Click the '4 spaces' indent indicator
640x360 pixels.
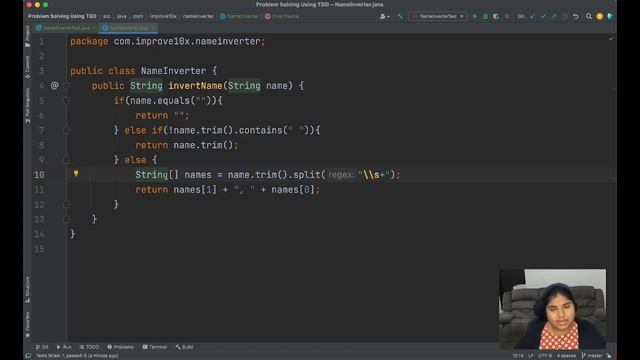coord(566,356)
